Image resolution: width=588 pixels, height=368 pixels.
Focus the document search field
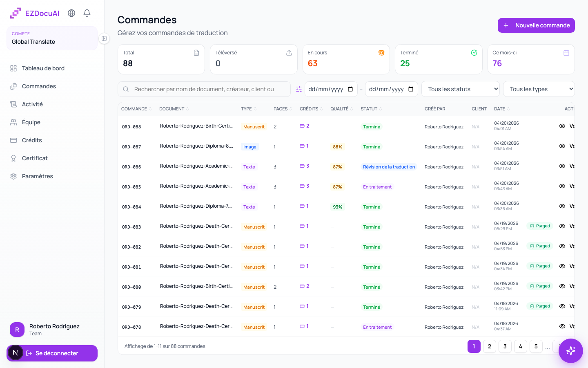click(x=204, y=89)
